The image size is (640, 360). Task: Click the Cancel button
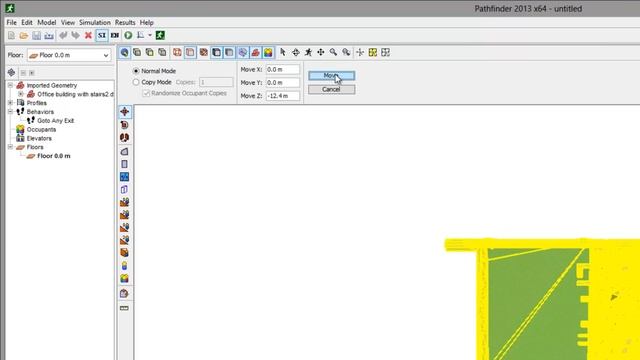(331, 89)
